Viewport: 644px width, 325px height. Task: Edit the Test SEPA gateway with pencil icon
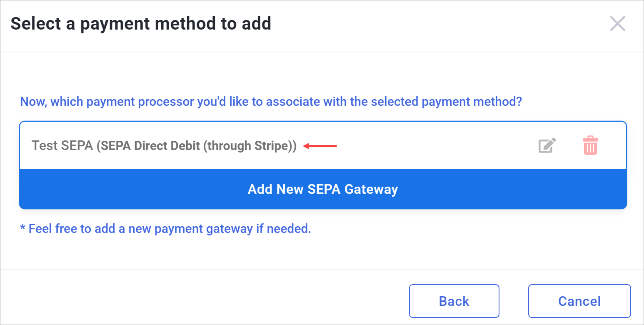[x=547, y=145]
